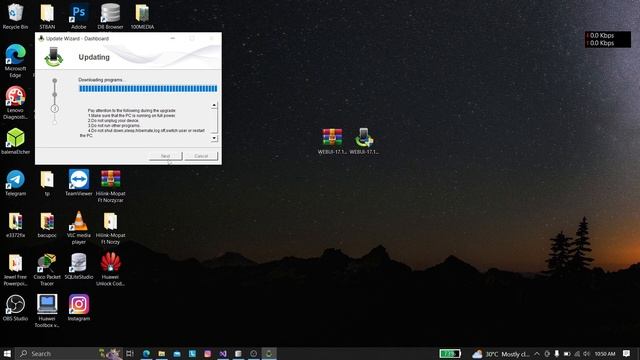Click the Updating heading text
Viewport: 640px width, 360px height.
coord(94,57)
